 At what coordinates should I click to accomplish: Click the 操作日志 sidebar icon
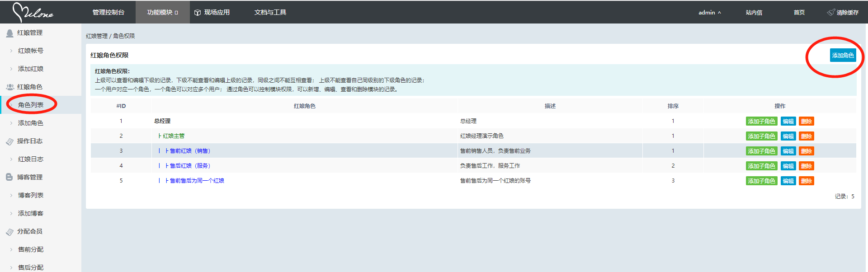(x=9, y=141)
